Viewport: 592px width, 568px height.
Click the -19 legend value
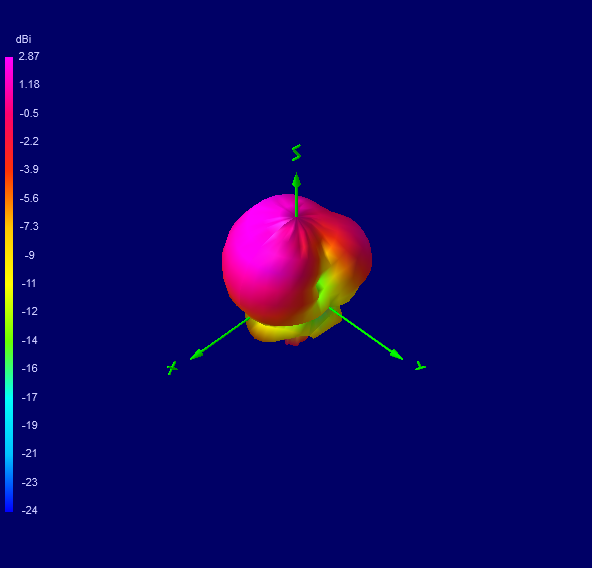[x=29, y=425]
